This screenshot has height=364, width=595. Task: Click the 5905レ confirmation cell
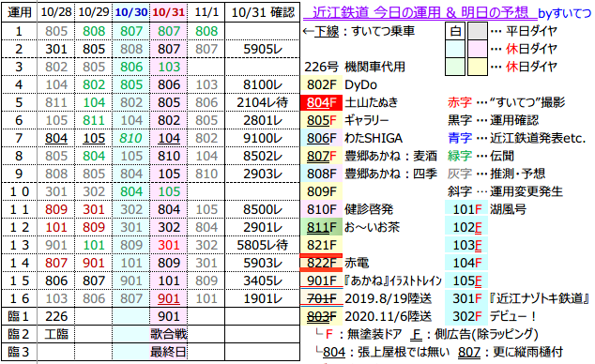[263, 49]
